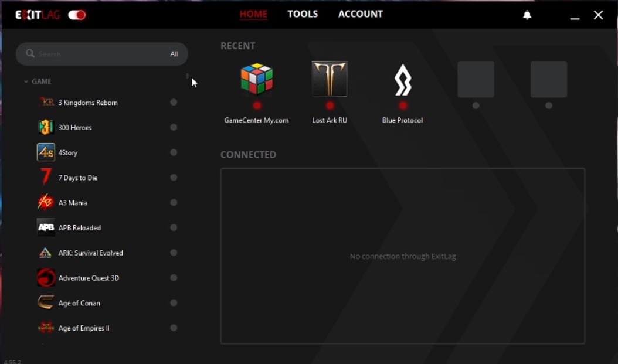Click the game list scrollbar handle
The width and height of the screenshot is (618, 364).
[x=187, y=76]
